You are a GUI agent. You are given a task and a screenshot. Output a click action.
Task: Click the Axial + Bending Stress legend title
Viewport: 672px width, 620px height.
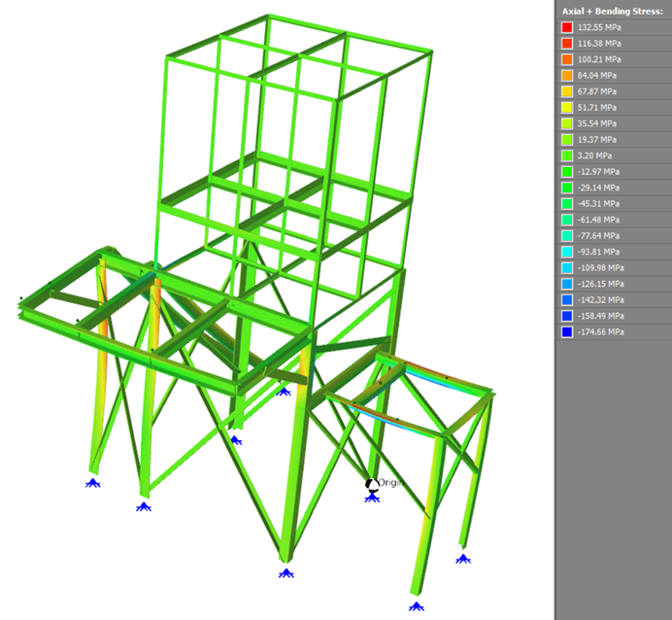click(x=613, y=12)
